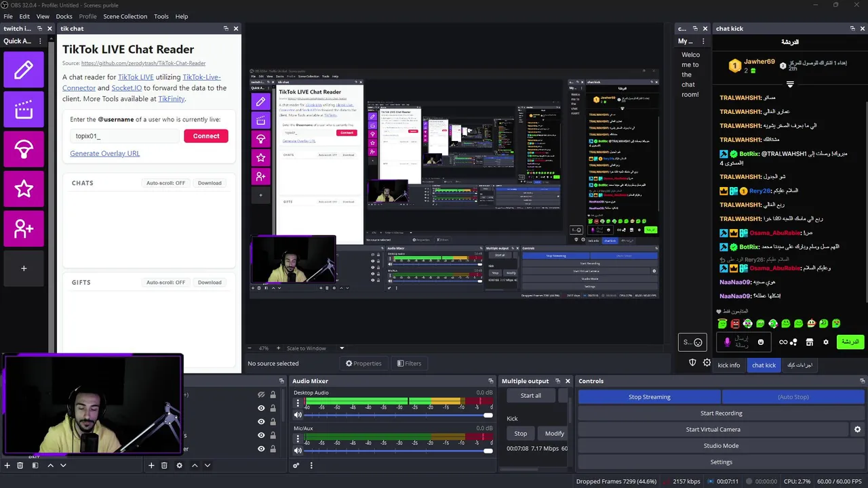Add a new source with the plus icon
The image size is (868, 488).
click(151, 465)
